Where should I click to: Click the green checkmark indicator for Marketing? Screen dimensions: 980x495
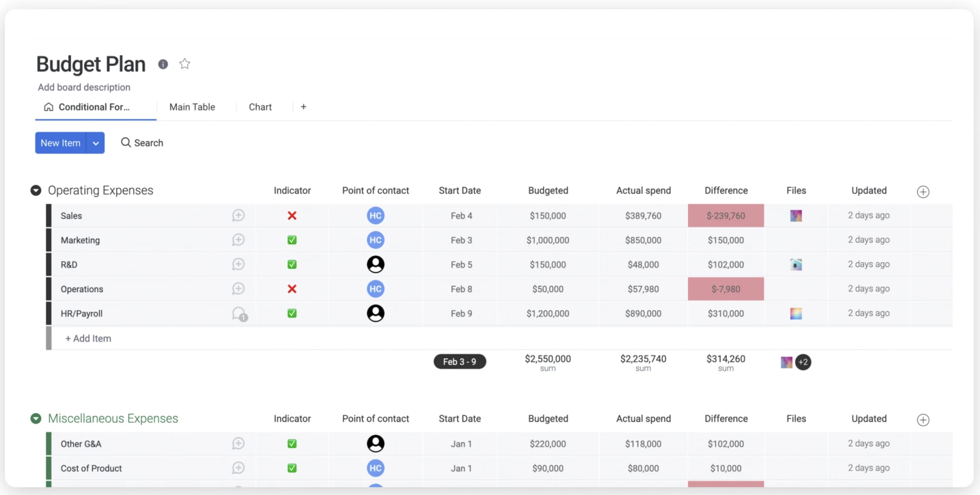[x=292, y=239]
